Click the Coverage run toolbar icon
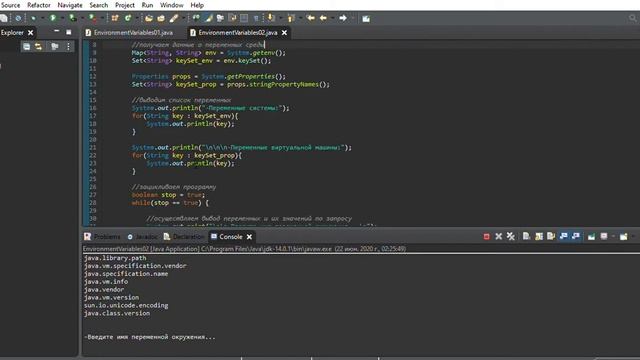 72,18
